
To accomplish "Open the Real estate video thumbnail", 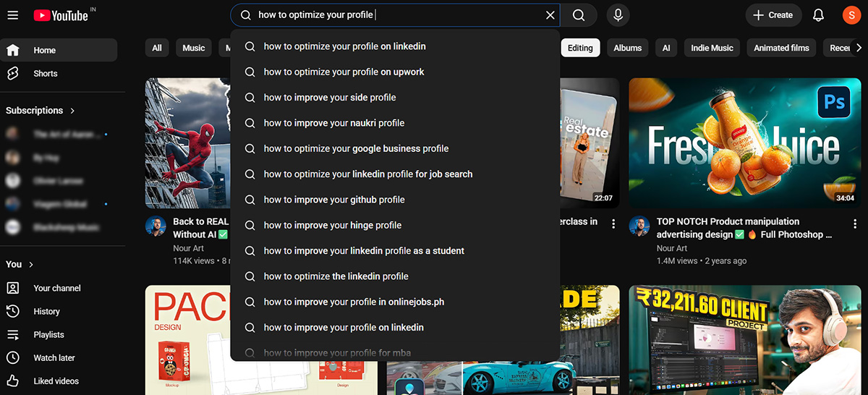I will pos(590,143).
